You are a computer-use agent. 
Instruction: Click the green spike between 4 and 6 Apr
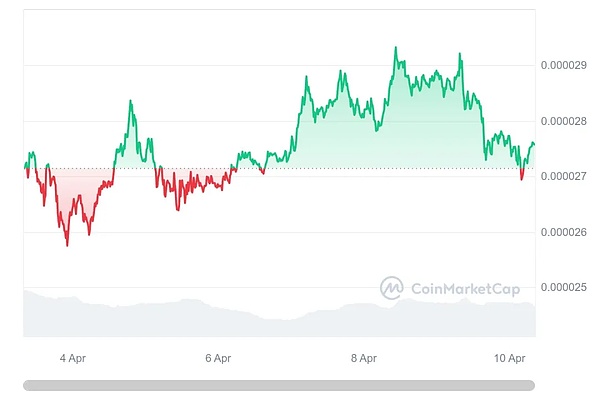pyautogui.click(x=130, y=101)
